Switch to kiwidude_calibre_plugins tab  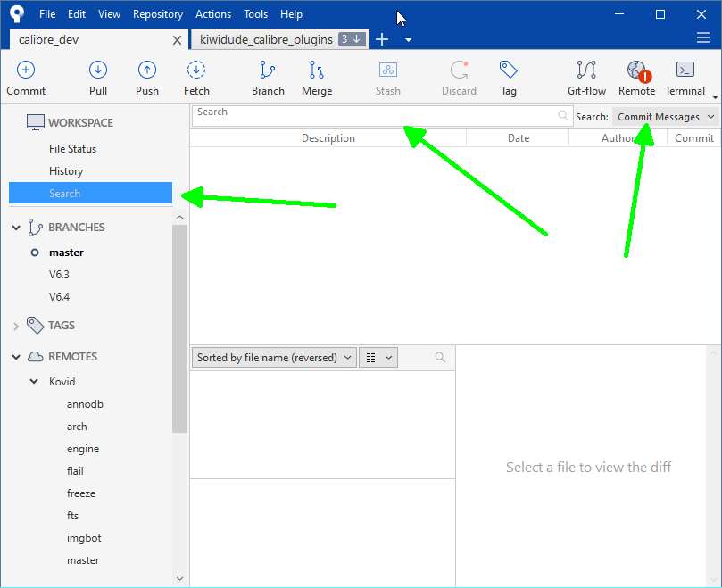(279, 39)
